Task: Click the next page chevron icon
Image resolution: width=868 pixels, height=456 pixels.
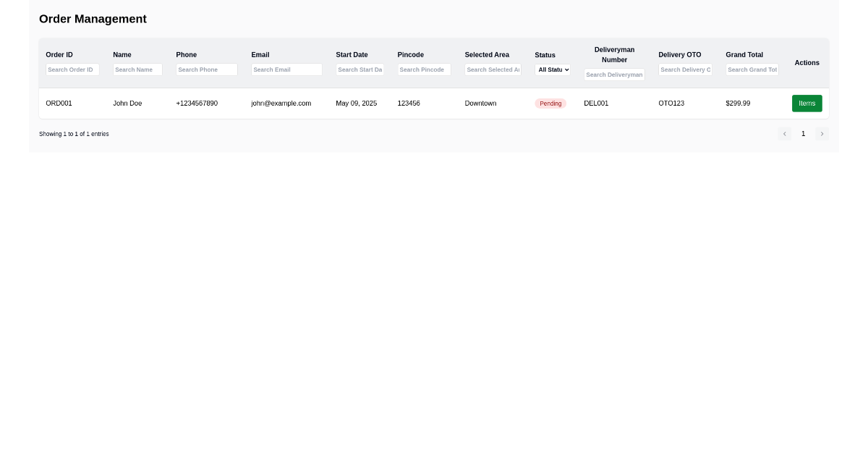Action: (822, 134)
